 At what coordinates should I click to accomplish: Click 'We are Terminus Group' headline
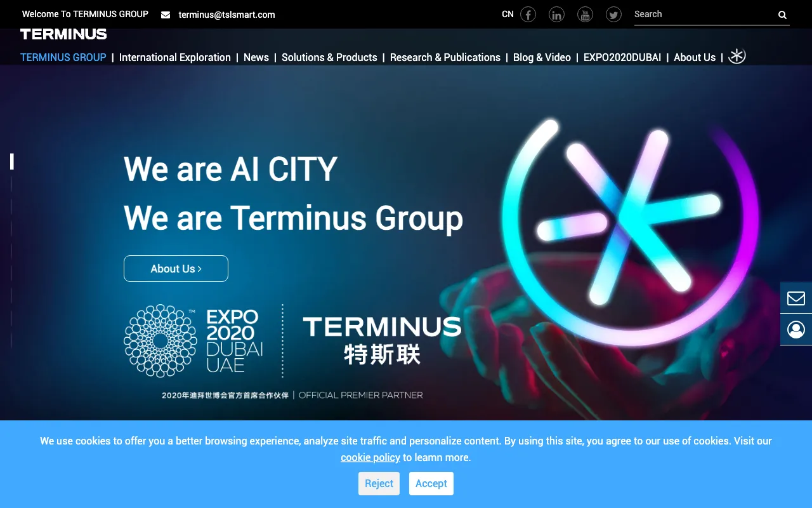coord(293,218)
